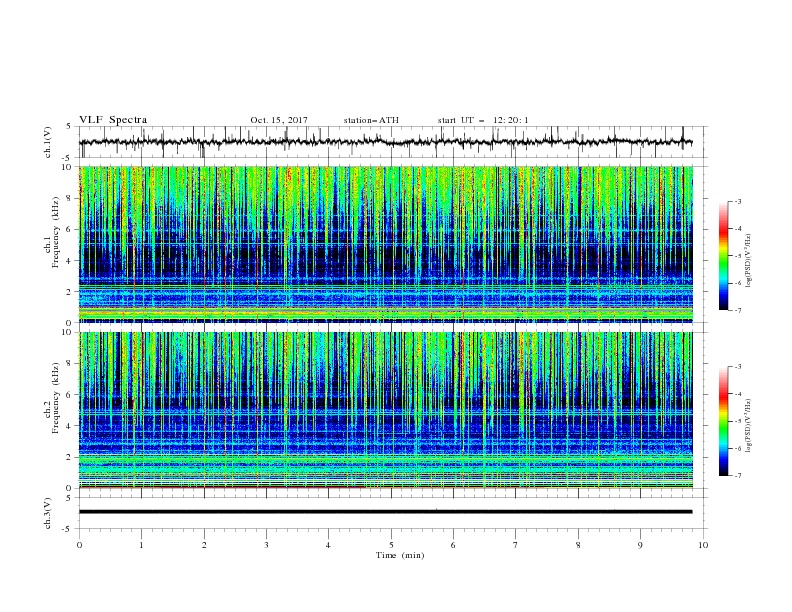Image resolution: width=792 pixels, height=612 pixels.
Task: Click the "1" tick on the time axis
Action: click(141, 545)
